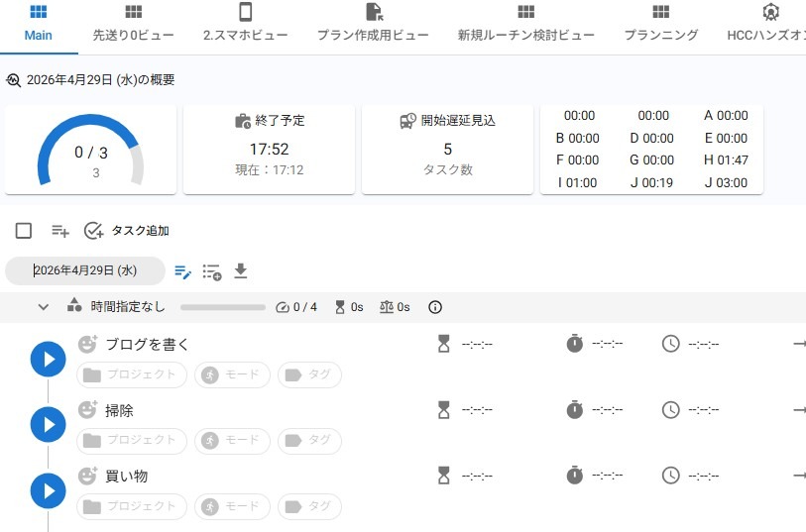
Task: Collapse the 時間指定なし section chevron
Action: tap(44, 307)
